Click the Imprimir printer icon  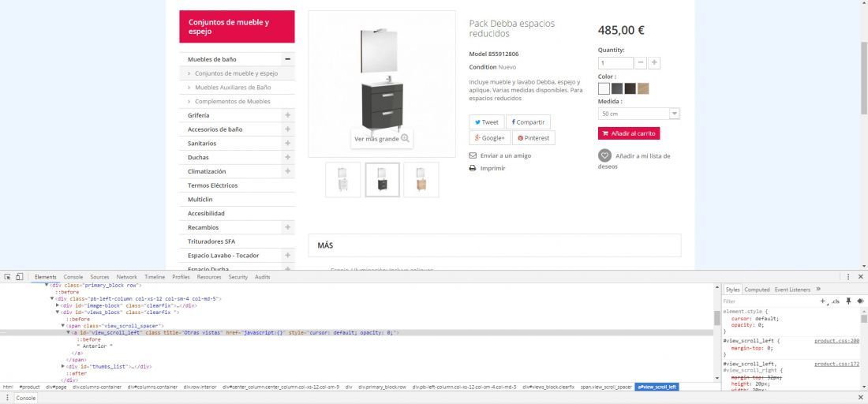click(x=473, y=168)
